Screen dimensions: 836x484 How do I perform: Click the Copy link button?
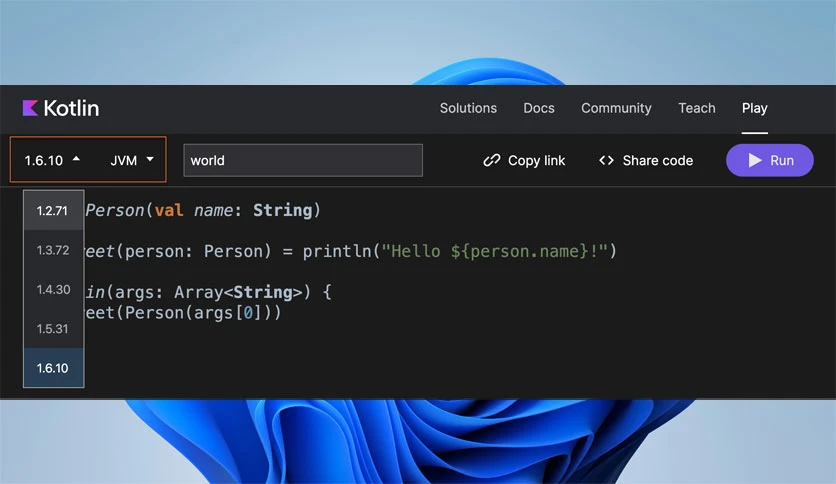524,160
